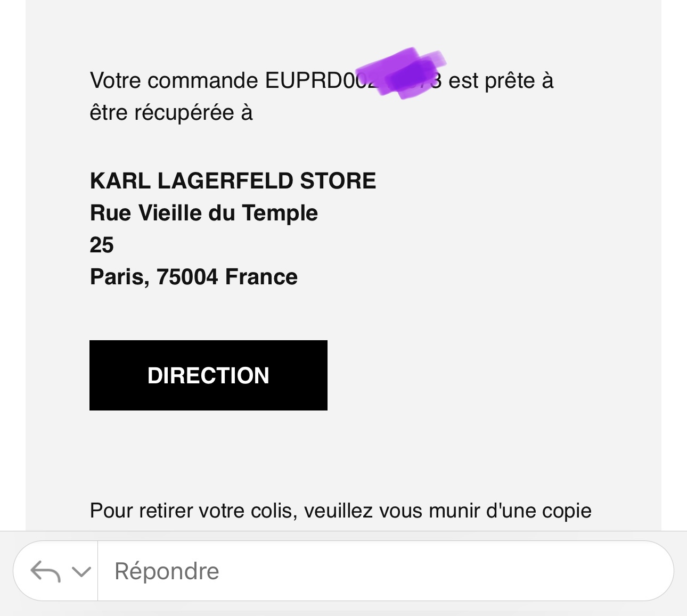Tap the word Temple in the street name
This screenshot has height=616, width=687.
pyautogui.click(x=280, y=213)
